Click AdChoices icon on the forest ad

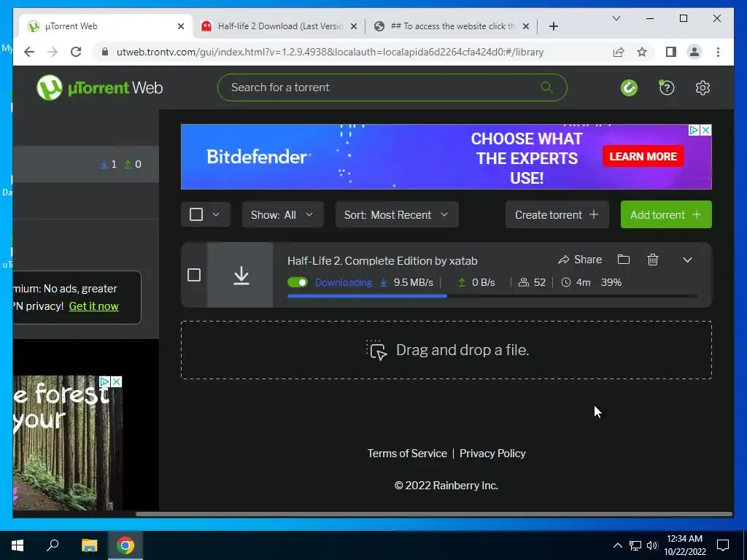104,381
